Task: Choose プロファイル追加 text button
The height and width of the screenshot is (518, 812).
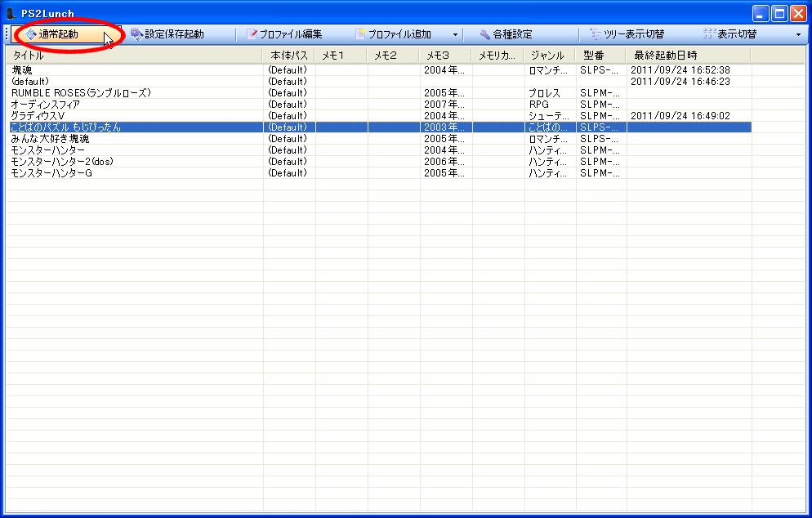Action: 399,34
